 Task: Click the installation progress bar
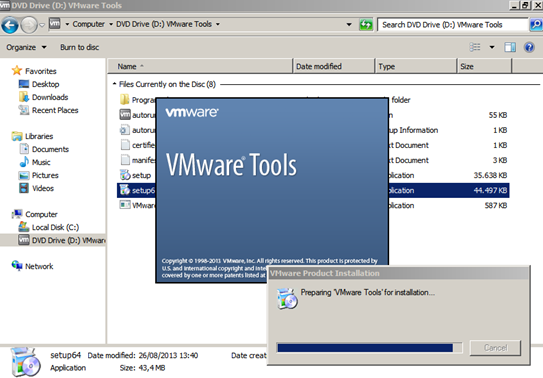[x=370, y=348]
